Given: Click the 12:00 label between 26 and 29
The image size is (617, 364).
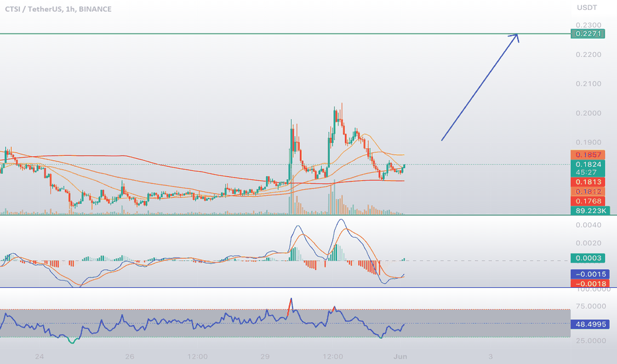Looking at the screenshot, I should tap(197, 357).
